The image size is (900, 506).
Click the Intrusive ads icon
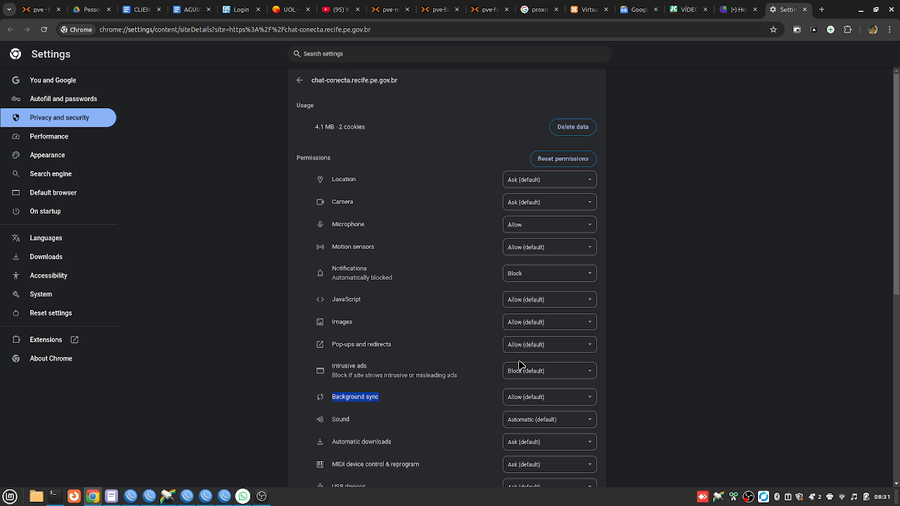coord(320,371)
